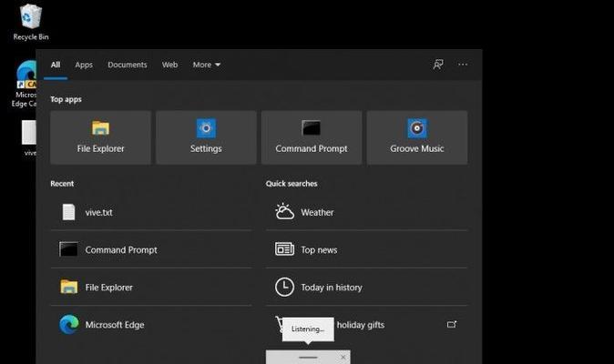Switch to the All search tab

[x=56, y=65]
